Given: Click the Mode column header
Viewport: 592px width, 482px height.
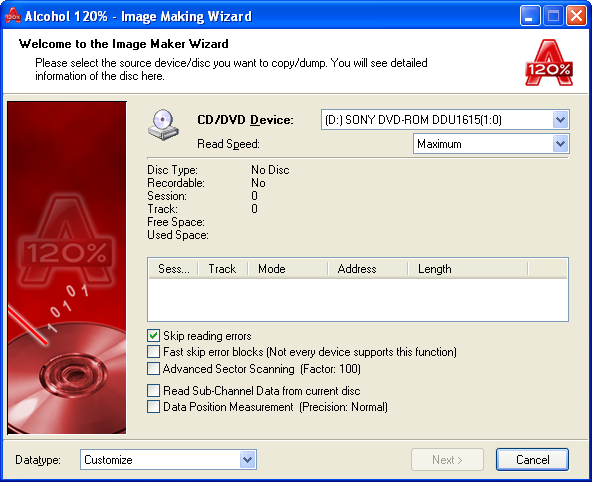Looking at the screenshot, I should [x=288, y=269].
